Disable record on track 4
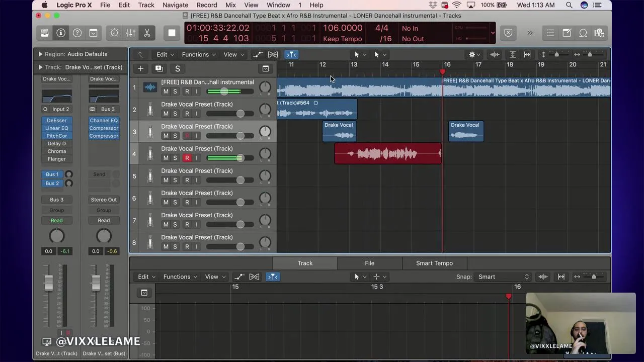The width and height of the screenshot is (644, 362). (x=187, y=158)
